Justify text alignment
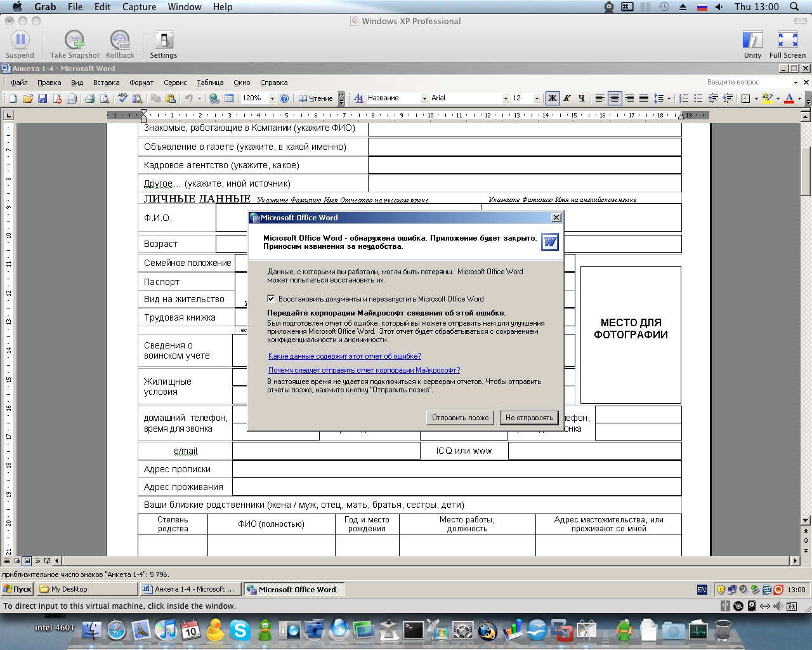812x650 pixels. coord(644,98)
